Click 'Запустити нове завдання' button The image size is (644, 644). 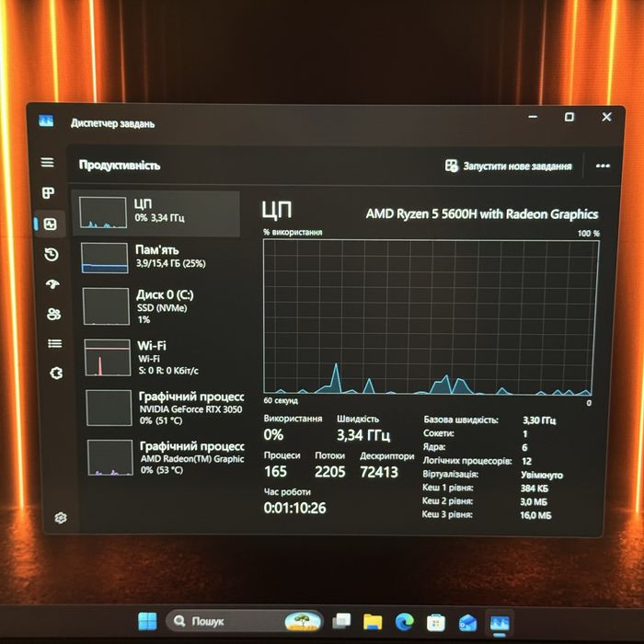coord(508,166)
